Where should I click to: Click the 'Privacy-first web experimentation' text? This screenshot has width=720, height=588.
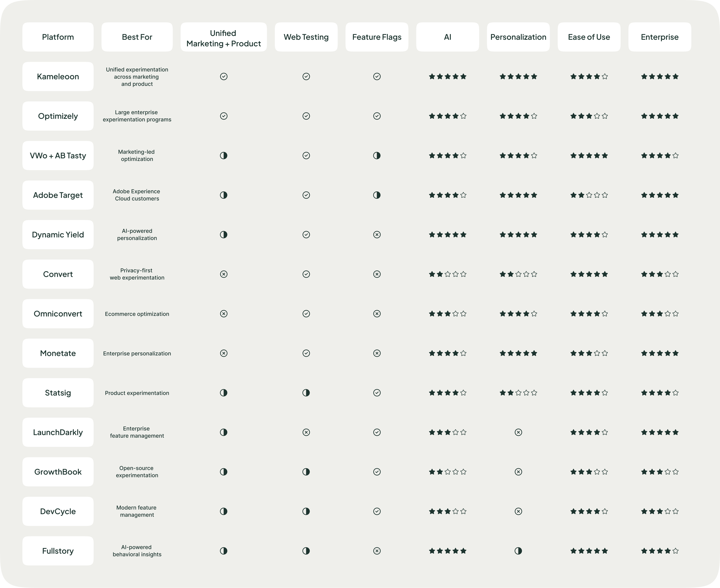click(x=137, y=274)
